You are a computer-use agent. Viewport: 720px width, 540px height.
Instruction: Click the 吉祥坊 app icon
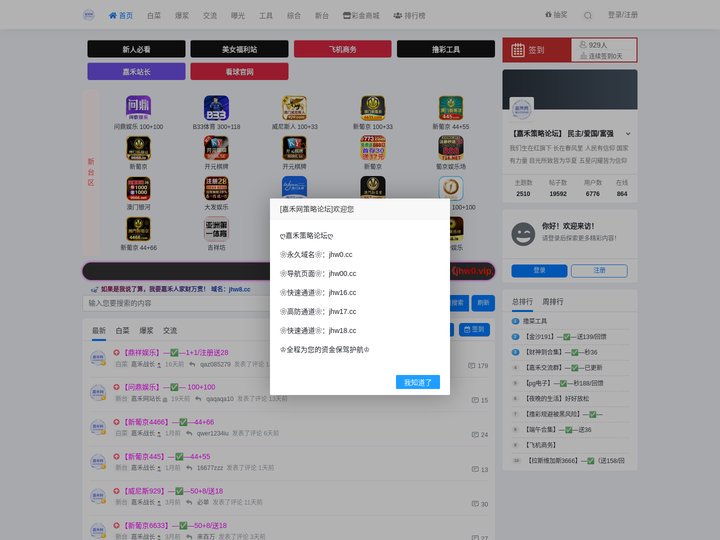click(x=216, y=229)
